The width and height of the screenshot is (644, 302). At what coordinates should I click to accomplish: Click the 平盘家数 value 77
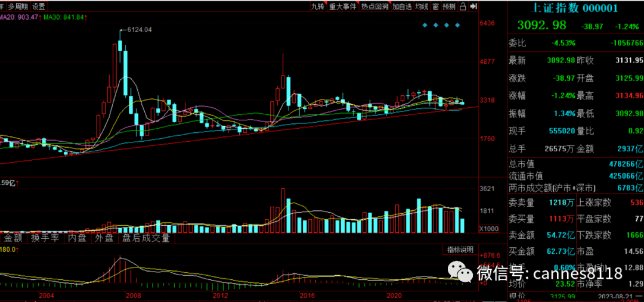(638, 219)
